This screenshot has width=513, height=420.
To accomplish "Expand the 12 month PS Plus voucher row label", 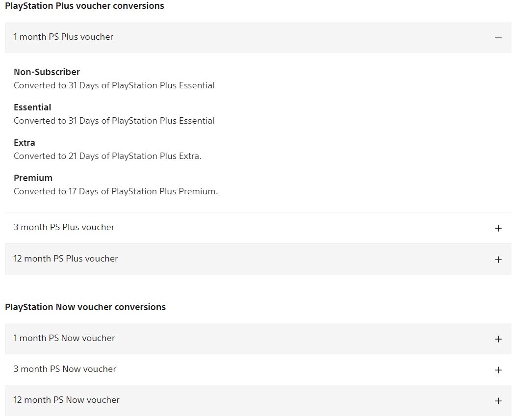I will click(x=66, y=259).
